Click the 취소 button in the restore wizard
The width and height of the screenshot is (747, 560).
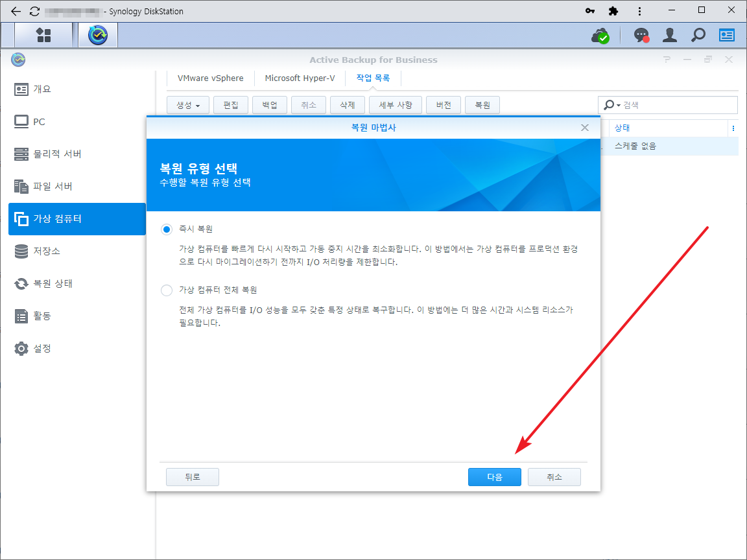[554, 477]
